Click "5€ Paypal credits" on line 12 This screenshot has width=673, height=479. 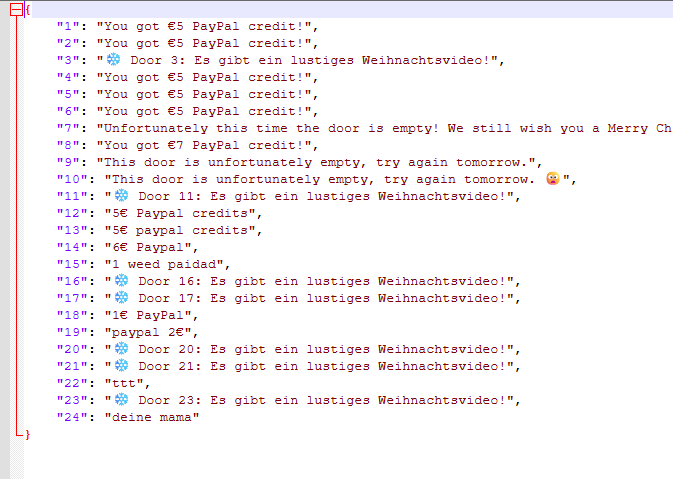click(x=180, y=213)
